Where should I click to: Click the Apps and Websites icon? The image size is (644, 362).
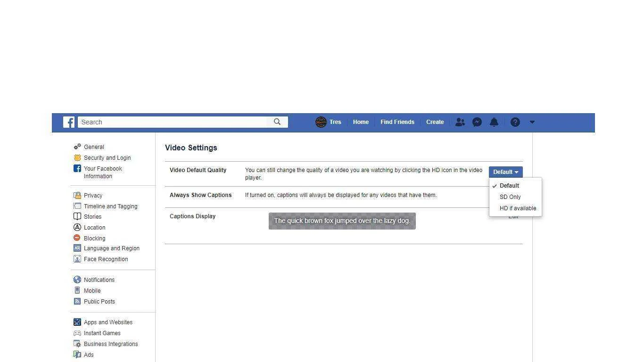[x=77, y=322]
